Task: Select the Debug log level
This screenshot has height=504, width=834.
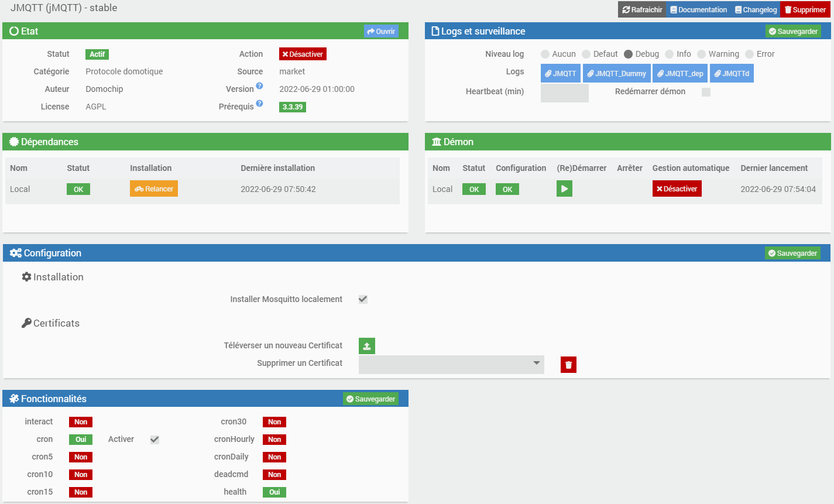Action: [628, 54]
